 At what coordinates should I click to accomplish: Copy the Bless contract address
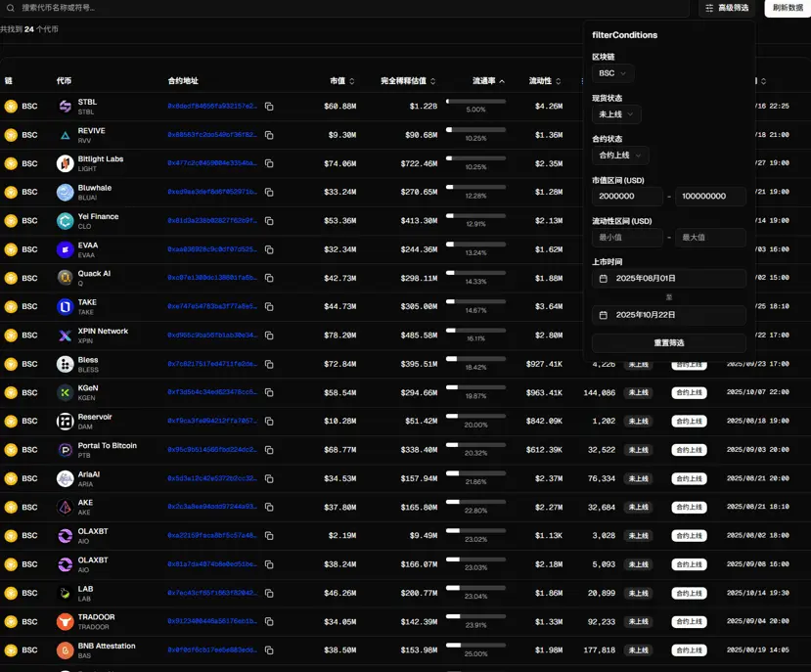coord(269,364)
